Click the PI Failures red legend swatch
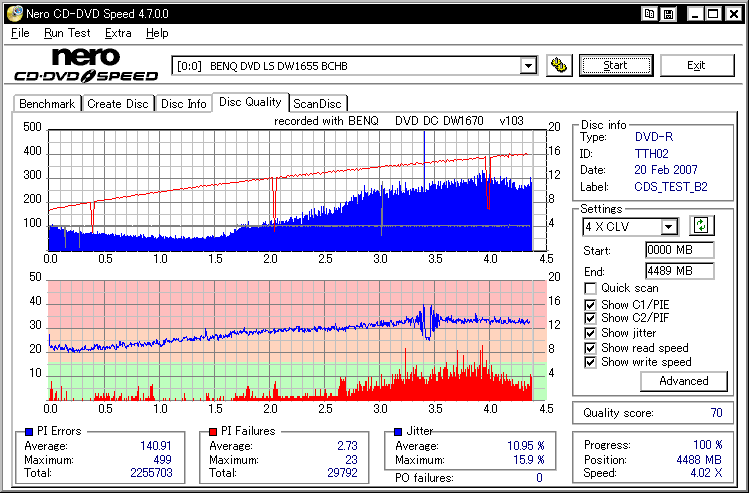The image size is (749, 493). pyautogui.click(x=213, y=432)
